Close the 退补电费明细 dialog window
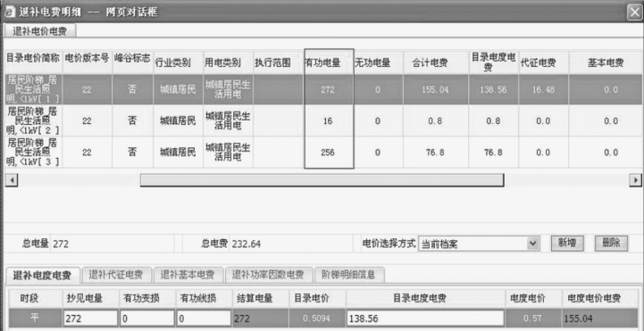Screen dimensions: 644x331 [634, 12]
